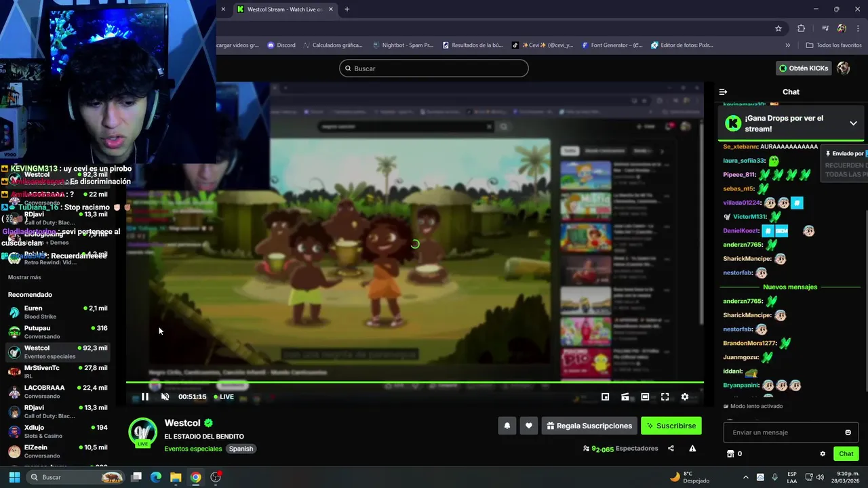This screenshot has width=868, height=488.
Task: Click Obtén KICKs button
Action: [x=804, y=68]
